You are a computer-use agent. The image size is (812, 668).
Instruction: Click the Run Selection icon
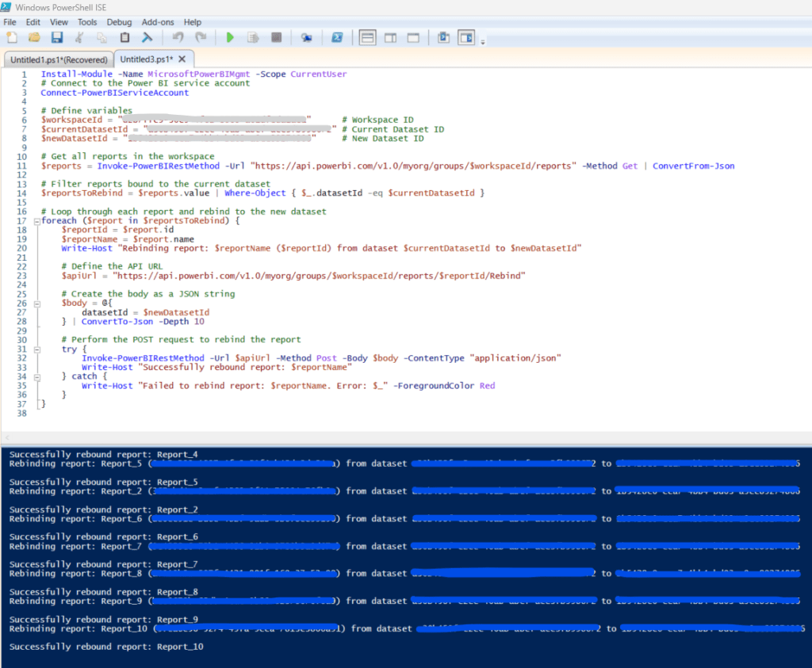[253, 37]
